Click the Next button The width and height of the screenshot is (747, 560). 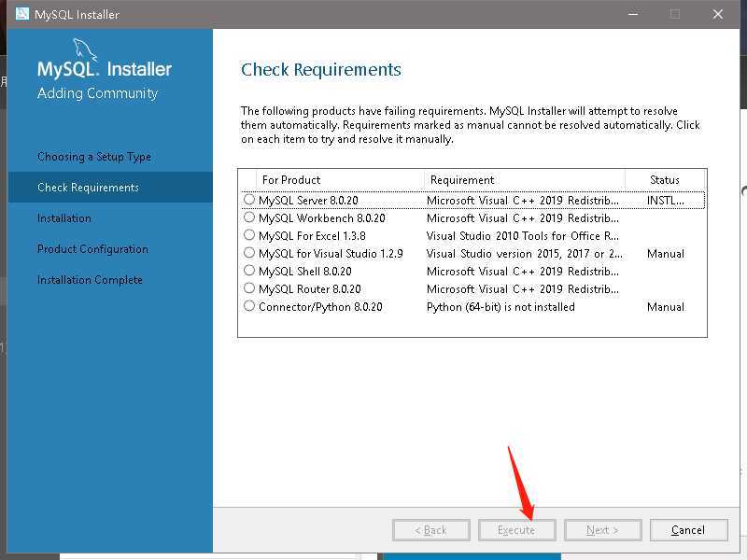[602, 530]
